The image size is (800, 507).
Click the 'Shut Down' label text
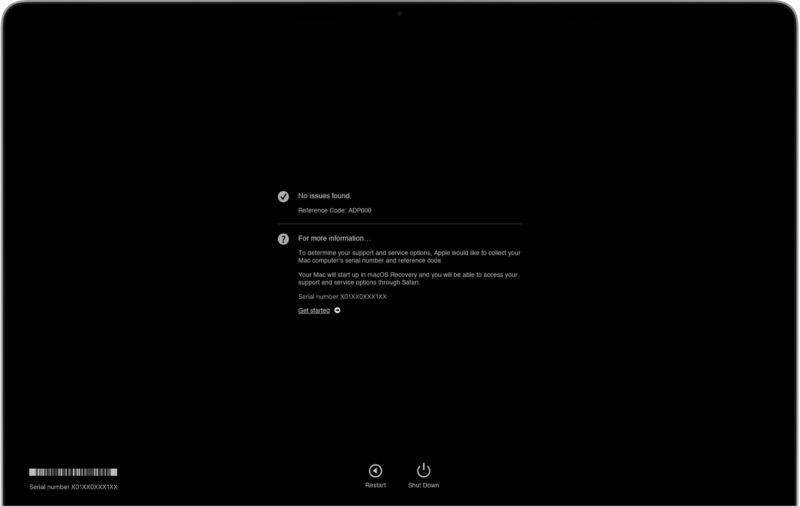click(423, 485)
